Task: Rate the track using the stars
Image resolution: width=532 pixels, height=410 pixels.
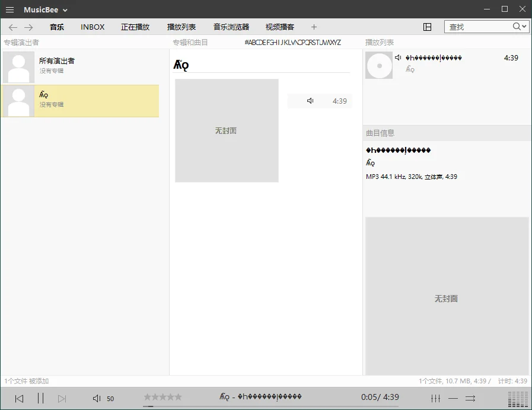Action: [164, 398]
